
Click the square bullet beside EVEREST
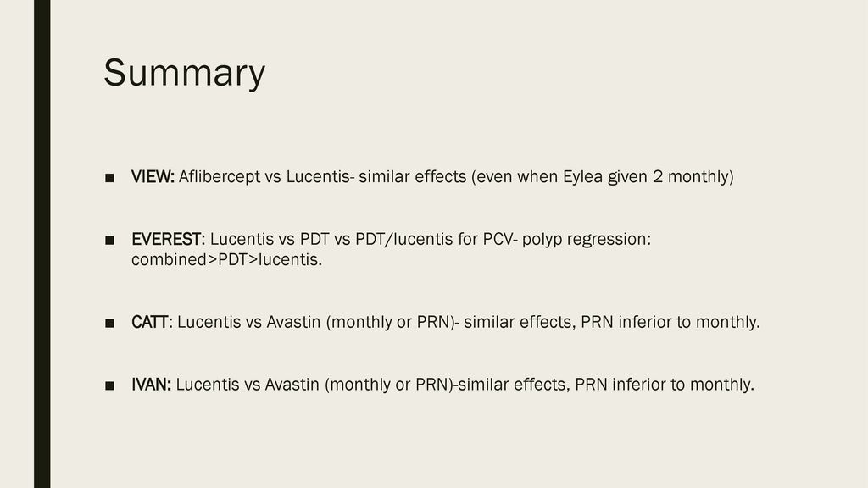109,240
